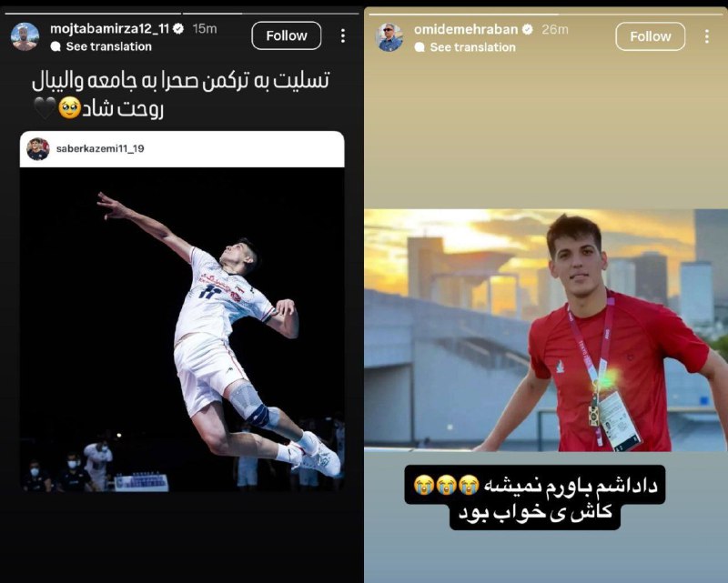Screen dimensions: 728x583
Task: Open mojtabamirza12_11 profile avatar
Action: point(25,36)
